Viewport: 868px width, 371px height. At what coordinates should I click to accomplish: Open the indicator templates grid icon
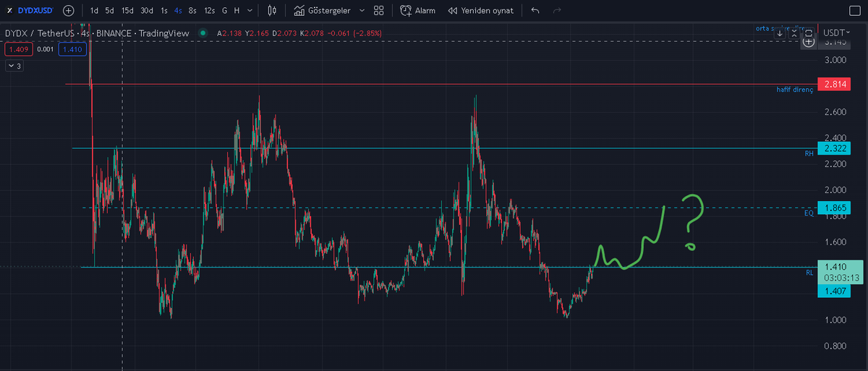click(379, 11)
